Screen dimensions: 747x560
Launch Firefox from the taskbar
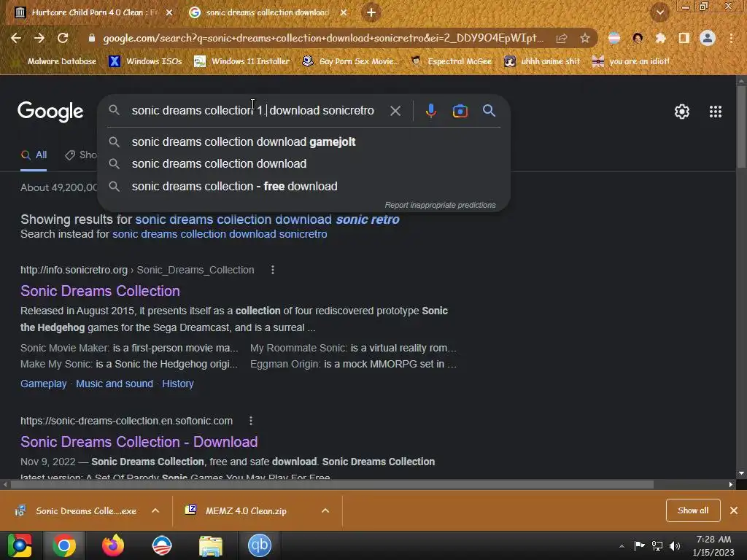coord(113,545)
